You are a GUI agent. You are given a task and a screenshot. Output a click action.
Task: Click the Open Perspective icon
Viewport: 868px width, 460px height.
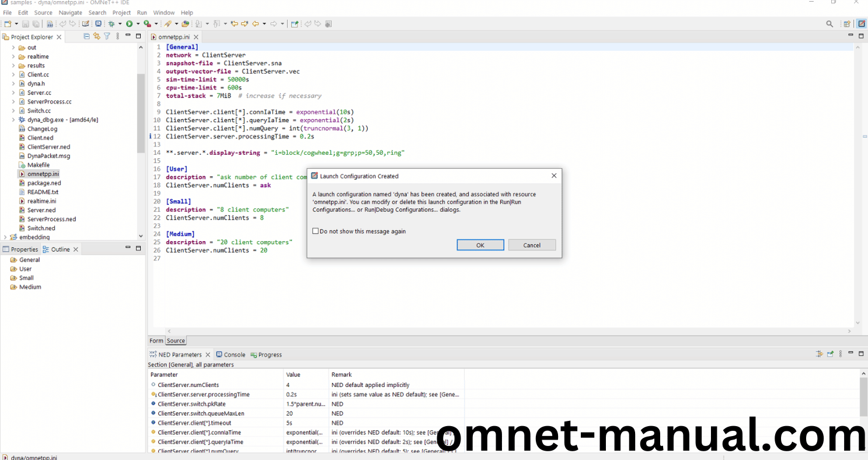[847, 24]
